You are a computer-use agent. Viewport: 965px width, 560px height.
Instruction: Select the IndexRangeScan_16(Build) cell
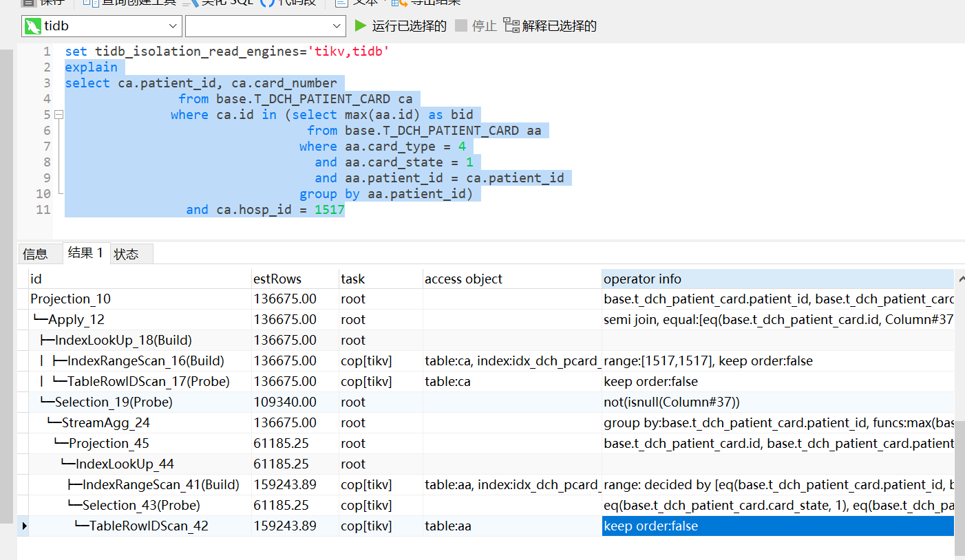[140, 360]
